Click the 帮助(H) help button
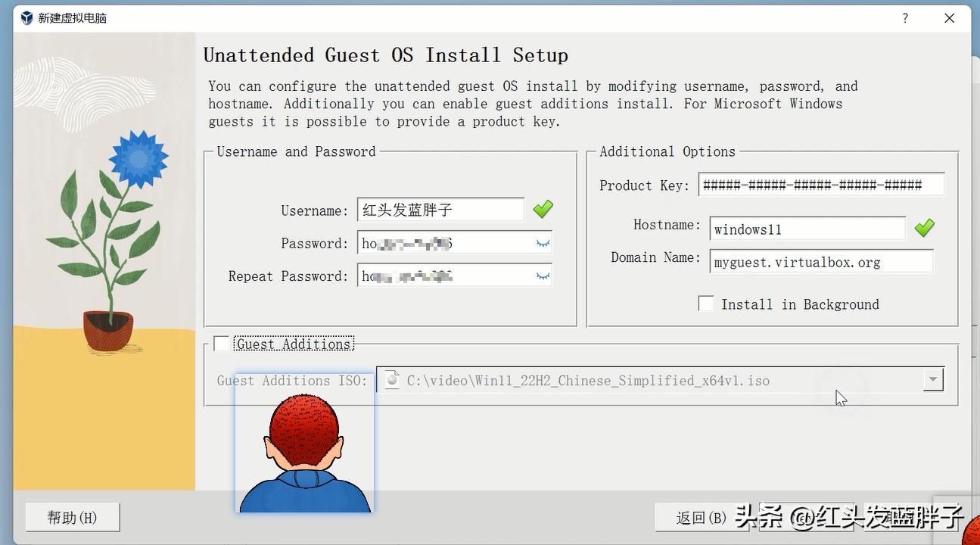Viewport: 980px width, 545px height. click(x=72, y=517)
